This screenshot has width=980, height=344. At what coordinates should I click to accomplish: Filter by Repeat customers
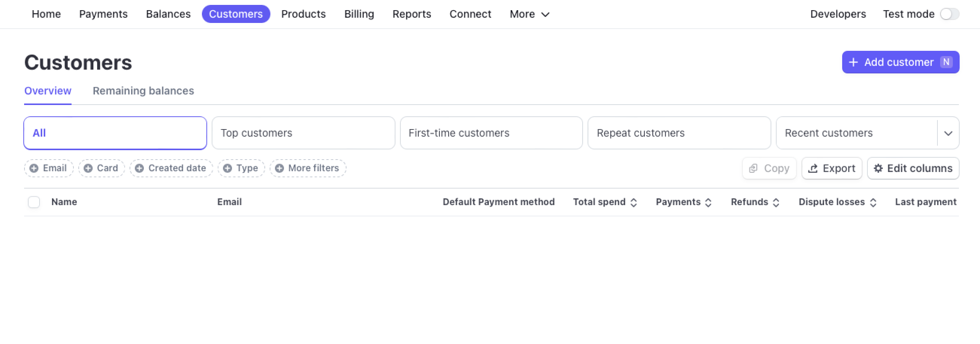click(x=679, y=132)
